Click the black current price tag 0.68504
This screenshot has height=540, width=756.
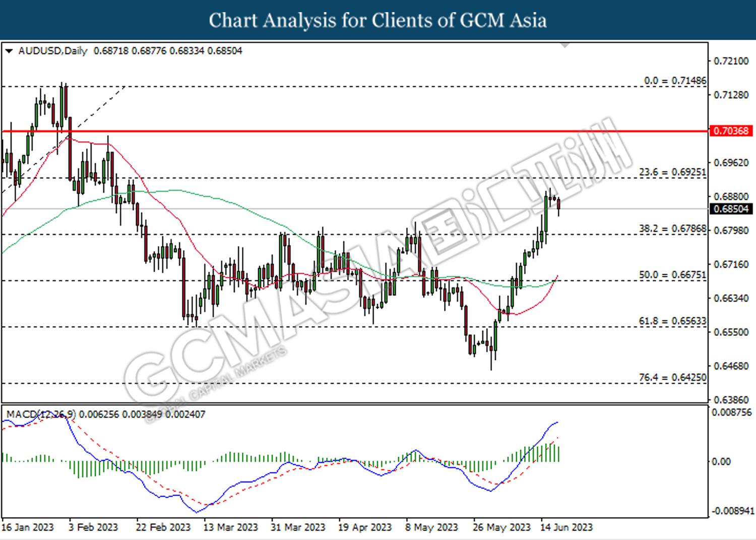click(731, 209)
